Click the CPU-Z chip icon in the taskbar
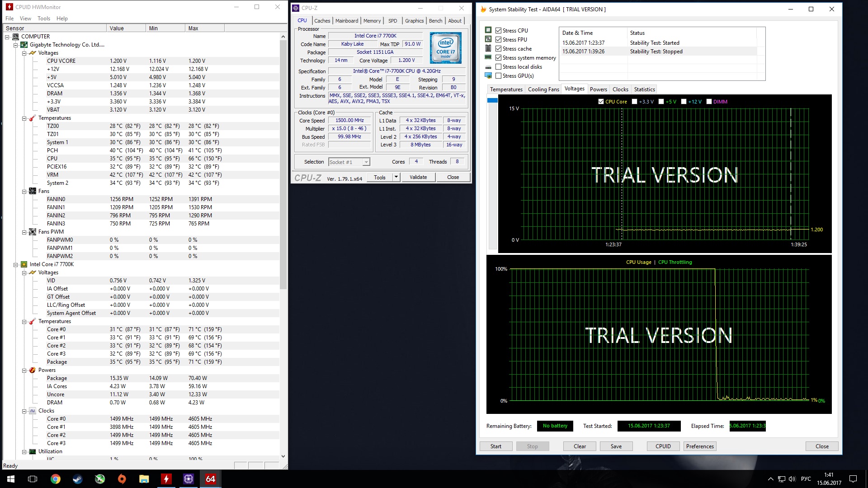The height and width of the screenshot is (488, 868). (189, 479)
